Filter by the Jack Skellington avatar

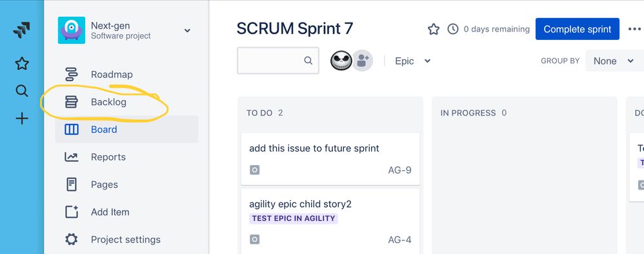pyautogui.click(x=341, y=61)
